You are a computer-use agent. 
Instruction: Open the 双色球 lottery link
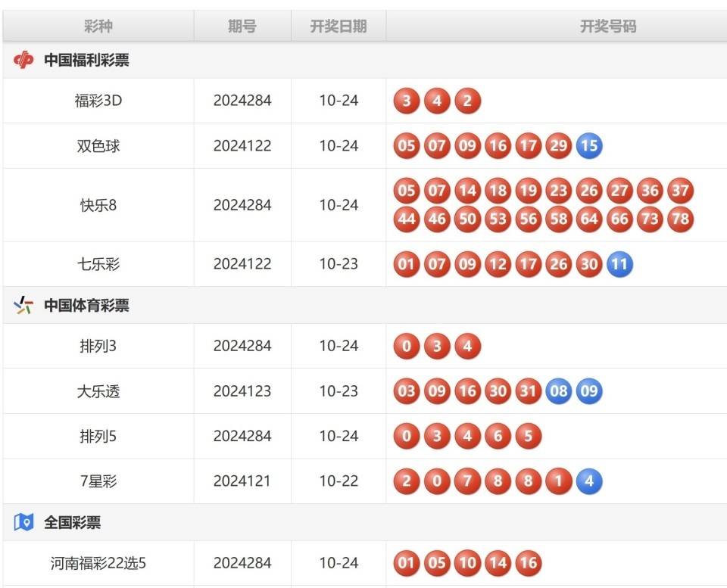(98, 146)
